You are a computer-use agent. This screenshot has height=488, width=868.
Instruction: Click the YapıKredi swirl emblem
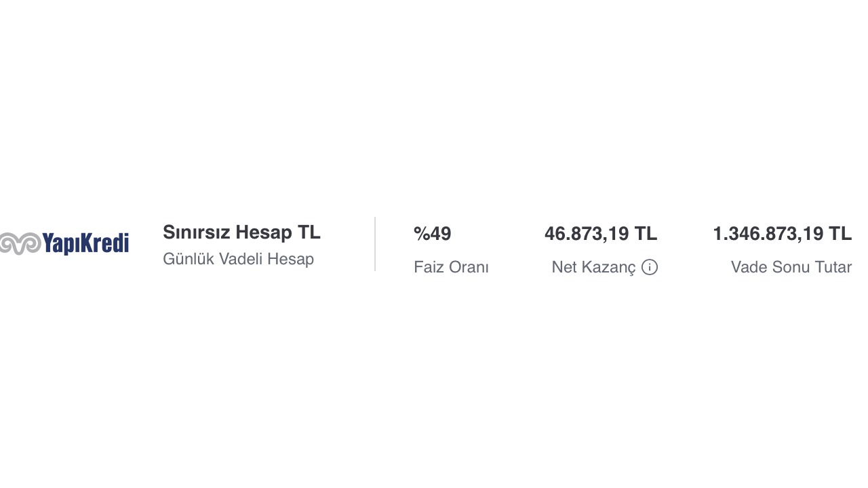tap(20, 243)
